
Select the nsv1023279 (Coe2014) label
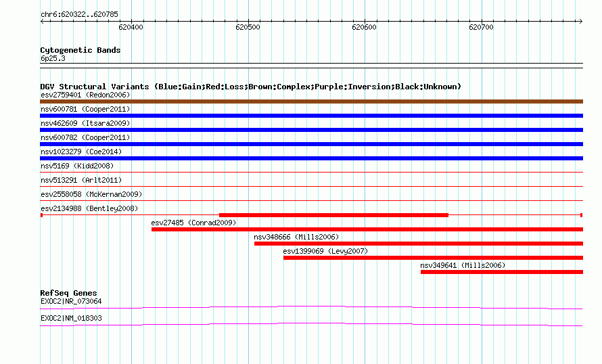(x=81, y=152)
